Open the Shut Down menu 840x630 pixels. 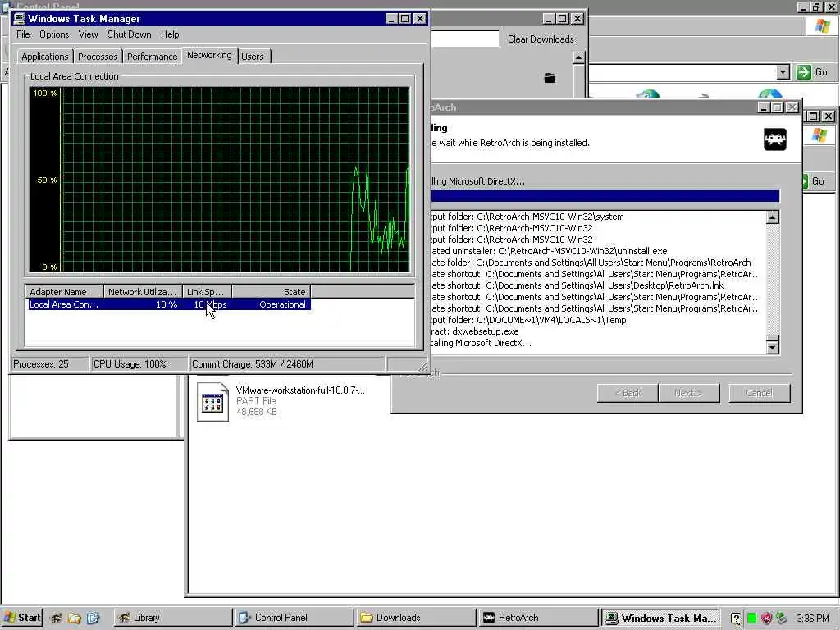click(x=129, y=34)
